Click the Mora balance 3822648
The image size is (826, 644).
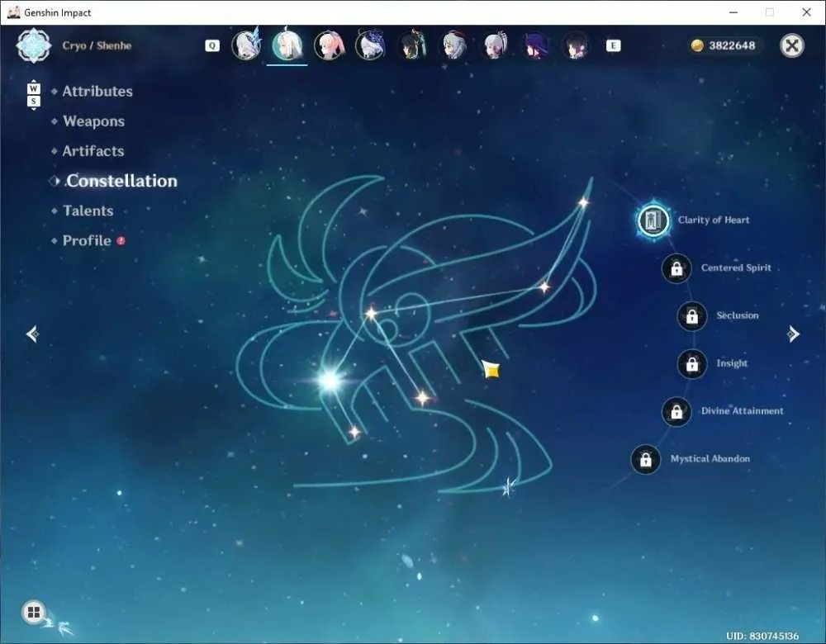tap(732, 45)
